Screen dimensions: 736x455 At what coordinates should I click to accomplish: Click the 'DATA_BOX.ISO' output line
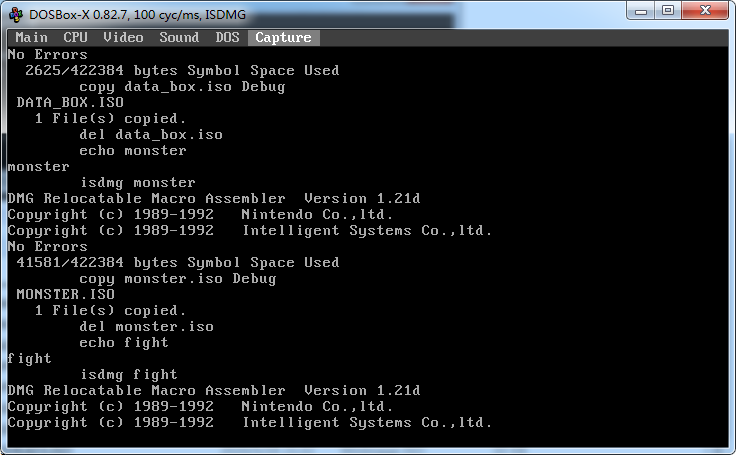70,102
